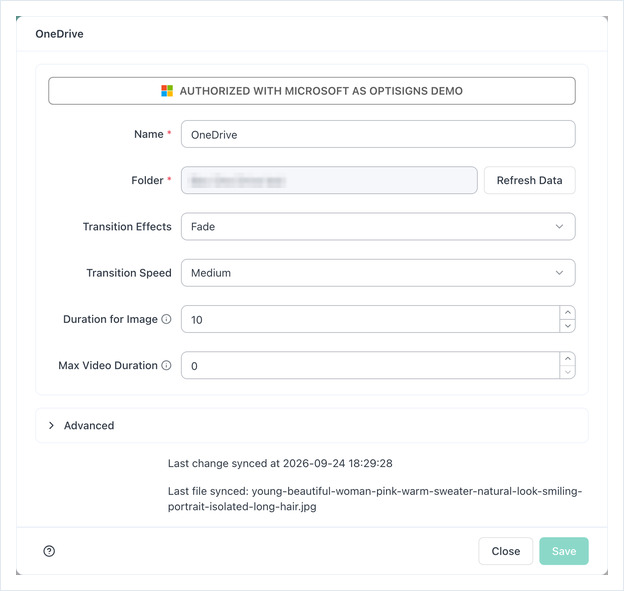Click the Refresh Data button

(x=530, y=180)
